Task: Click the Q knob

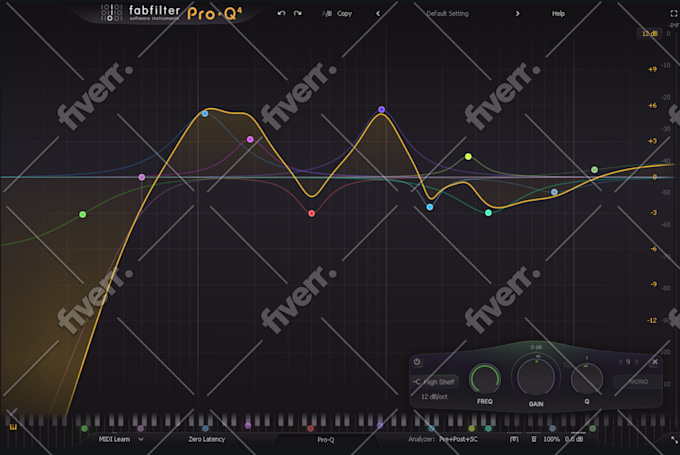Action: 586,379
